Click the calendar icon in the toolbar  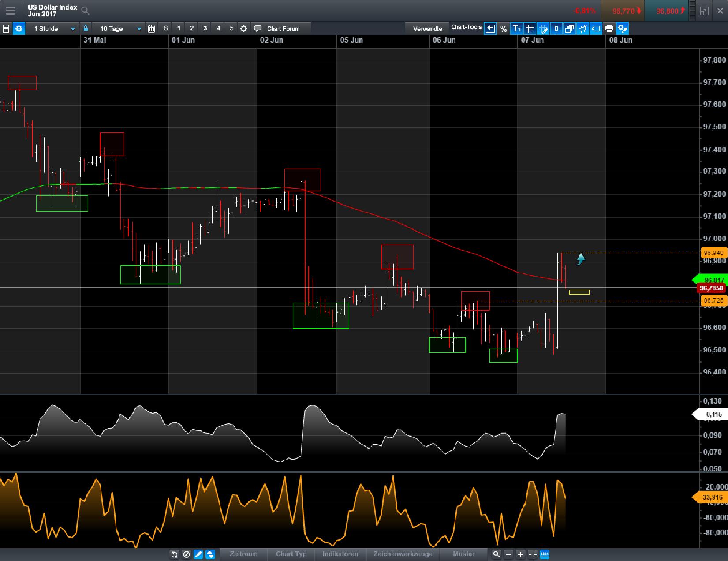tap(151, 28)
